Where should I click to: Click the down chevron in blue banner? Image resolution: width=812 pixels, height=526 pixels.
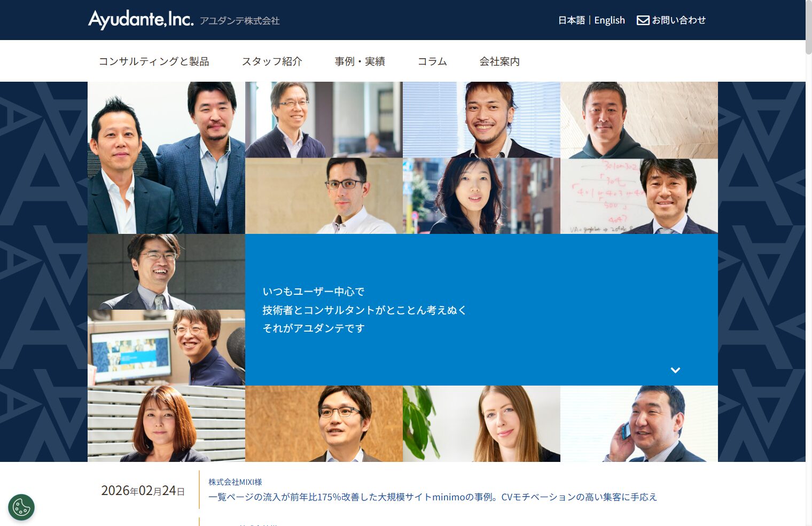click(x=675, y=370)
